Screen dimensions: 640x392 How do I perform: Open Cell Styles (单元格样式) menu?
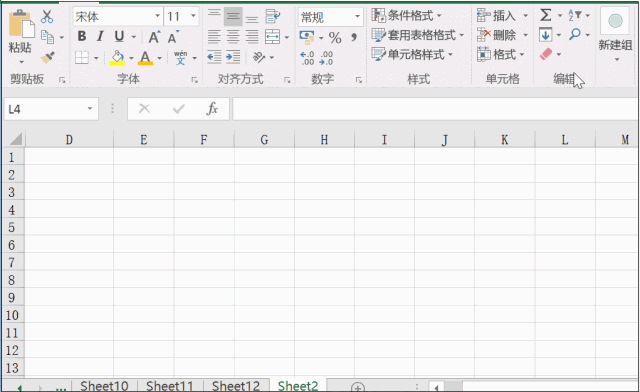point(413,54)
